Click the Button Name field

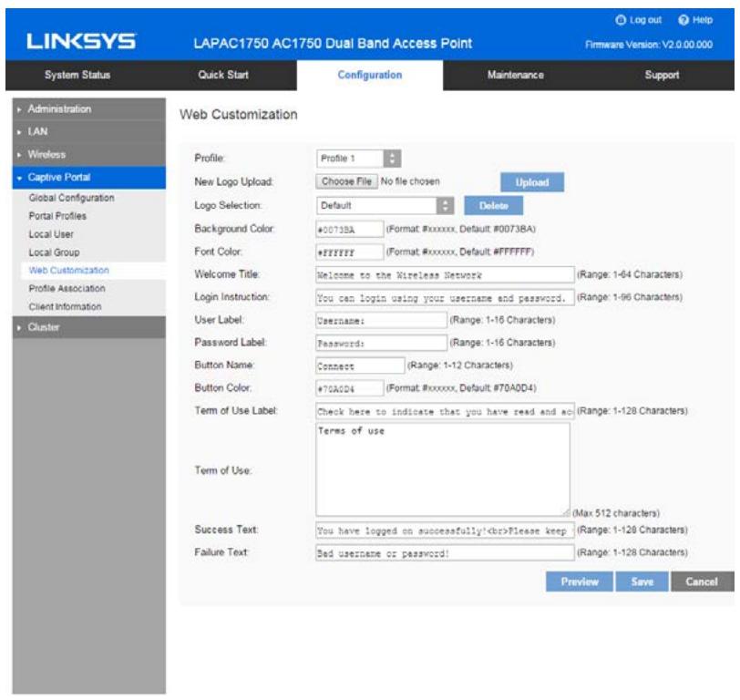pos(360,365)
